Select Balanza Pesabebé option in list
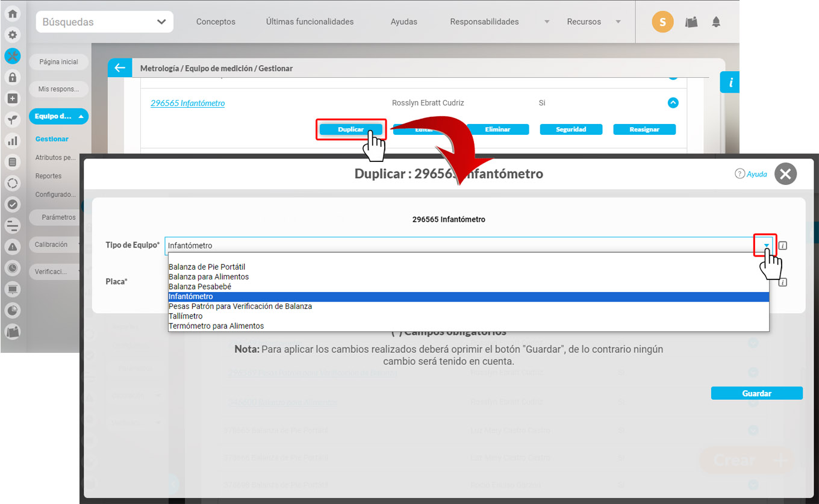This screenshot has width=819, height=504. [x=200, y=287]
